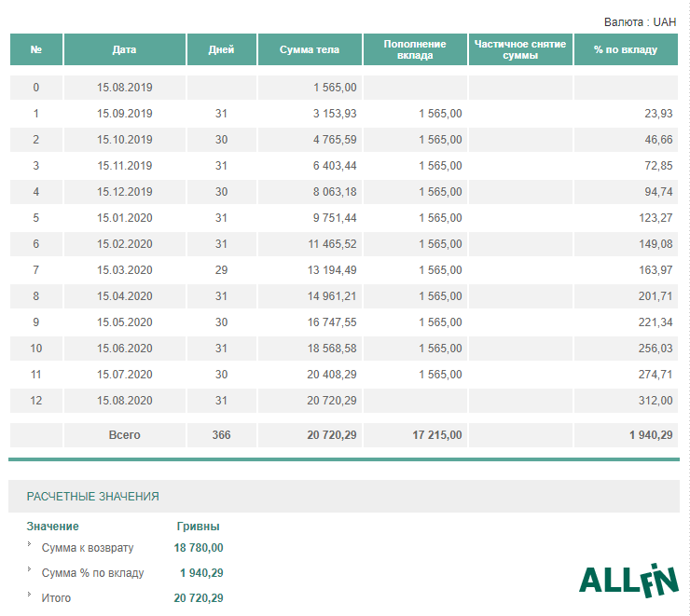690x616 pixels.
Task: Select date cell 15.04.2020
Action: 125,296
